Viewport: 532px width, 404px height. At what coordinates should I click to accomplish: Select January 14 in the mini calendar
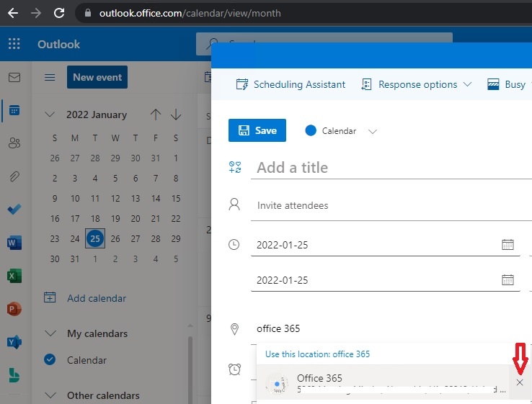tap(156, 198)
